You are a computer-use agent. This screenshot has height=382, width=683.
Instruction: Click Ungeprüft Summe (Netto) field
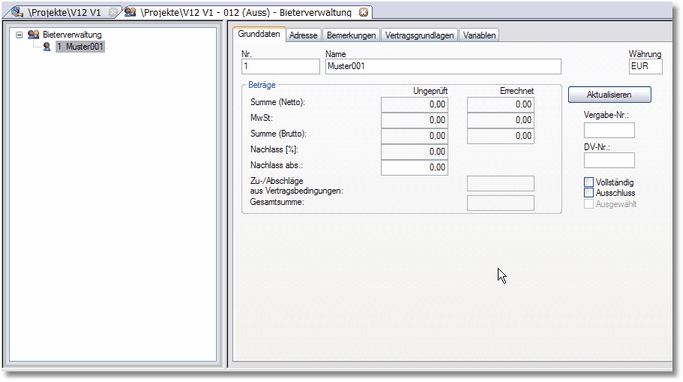[414, 105]
